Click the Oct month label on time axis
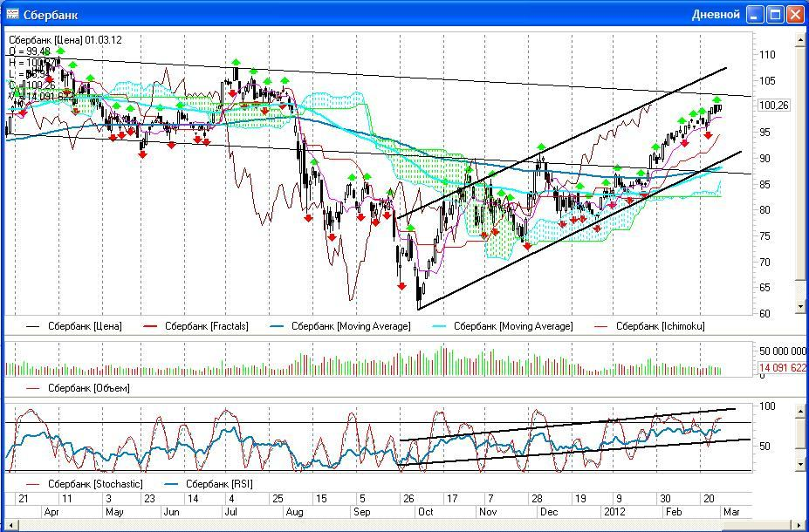This screenshot has width=809, height=532. [426, 512]
